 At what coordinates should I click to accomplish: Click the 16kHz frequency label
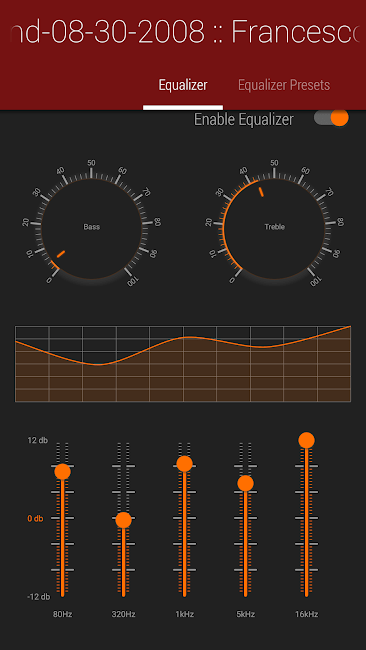coord(306,614)
